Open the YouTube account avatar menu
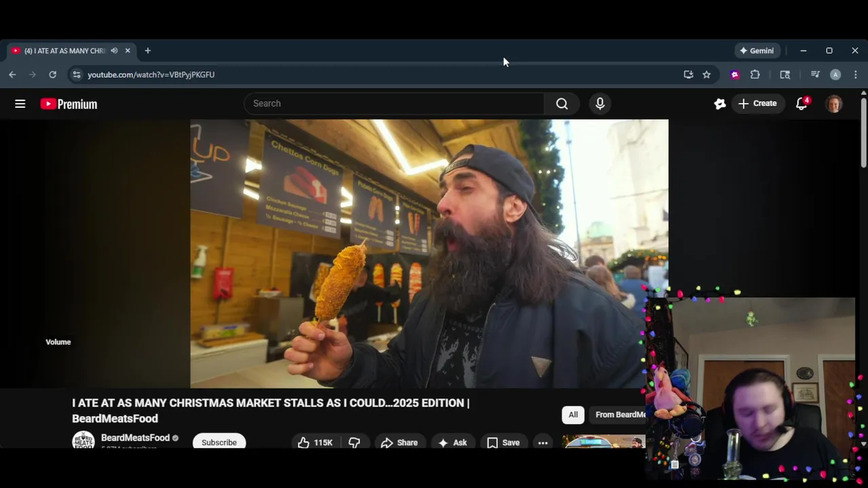The height and width of the screenshot is (488, 868). (834, 104)
